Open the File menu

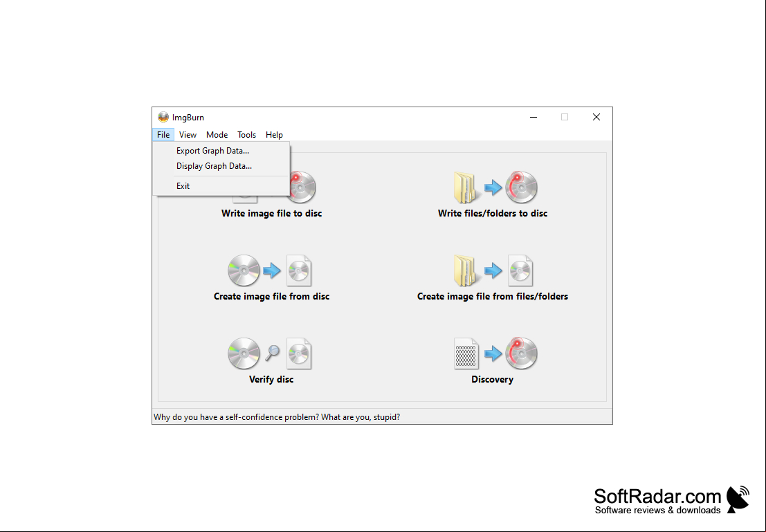[x=163, y=135]
